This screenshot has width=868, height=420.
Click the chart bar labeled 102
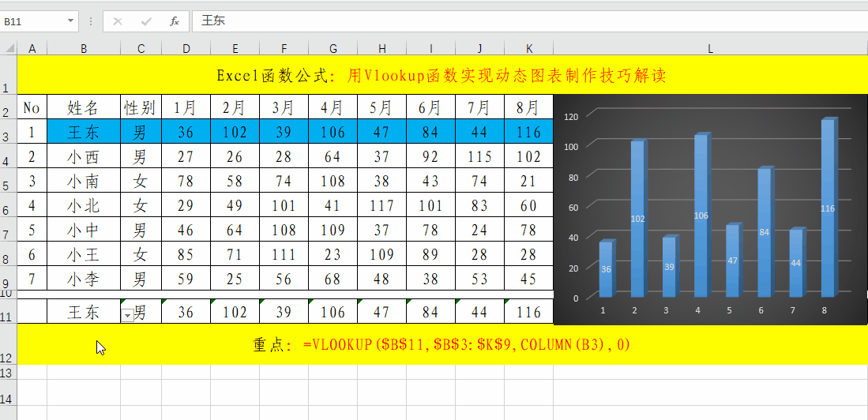pos(638,218)
